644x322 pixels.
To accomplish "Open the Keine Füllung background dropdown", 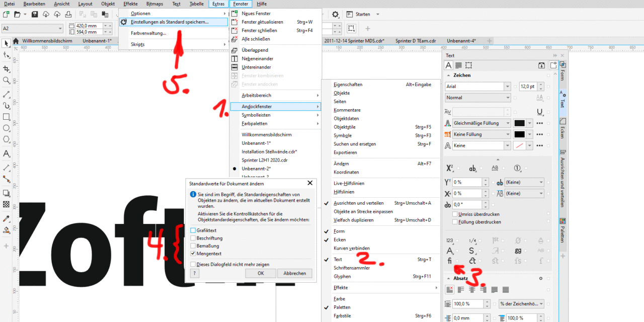I will (507, 134).
